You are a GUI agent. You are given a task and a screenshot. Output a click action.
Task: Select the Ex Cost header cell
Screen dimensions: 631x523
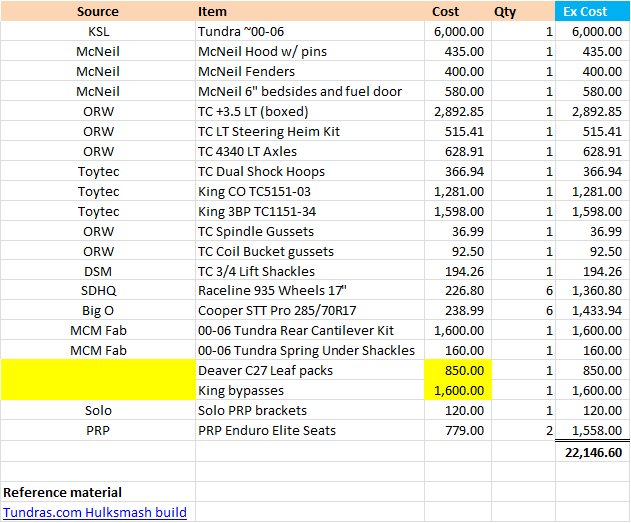tap(592, 11)
